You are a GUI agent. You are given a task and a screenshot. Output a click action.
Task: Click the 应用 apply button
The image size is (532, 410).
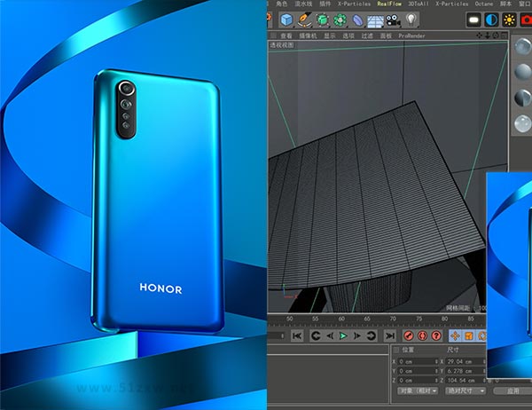(512, 391)
